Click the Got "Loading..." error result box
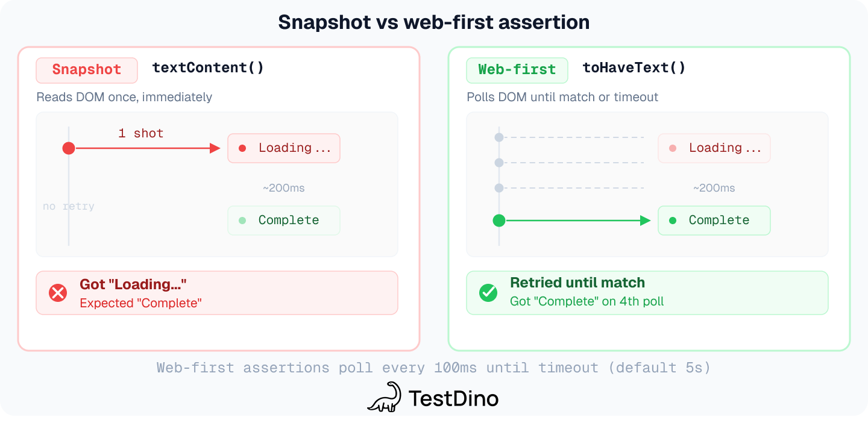 pyautogui.click(x=217, y=293)
